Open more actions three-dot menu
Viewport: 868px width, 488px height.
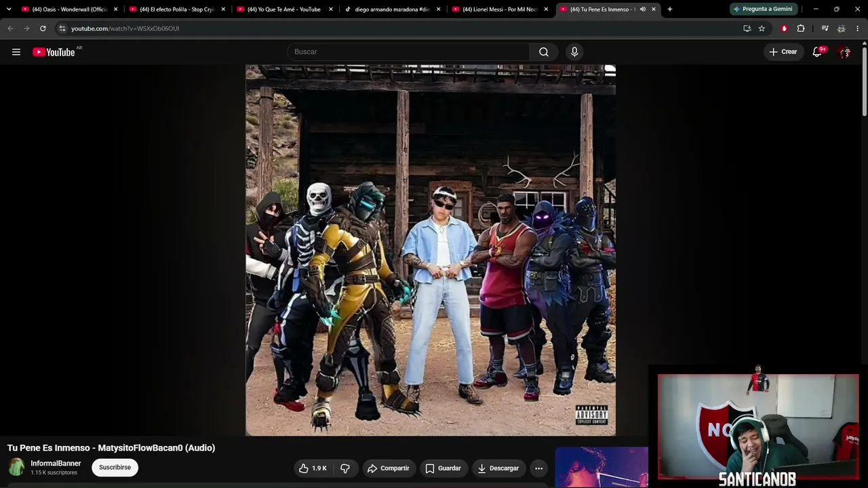538,468
